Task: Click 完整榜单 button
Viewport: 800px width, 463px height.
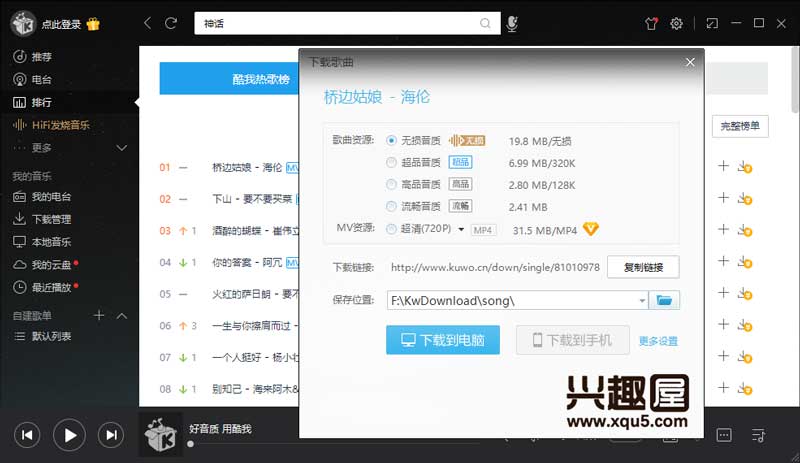Action: pos(740,126)
